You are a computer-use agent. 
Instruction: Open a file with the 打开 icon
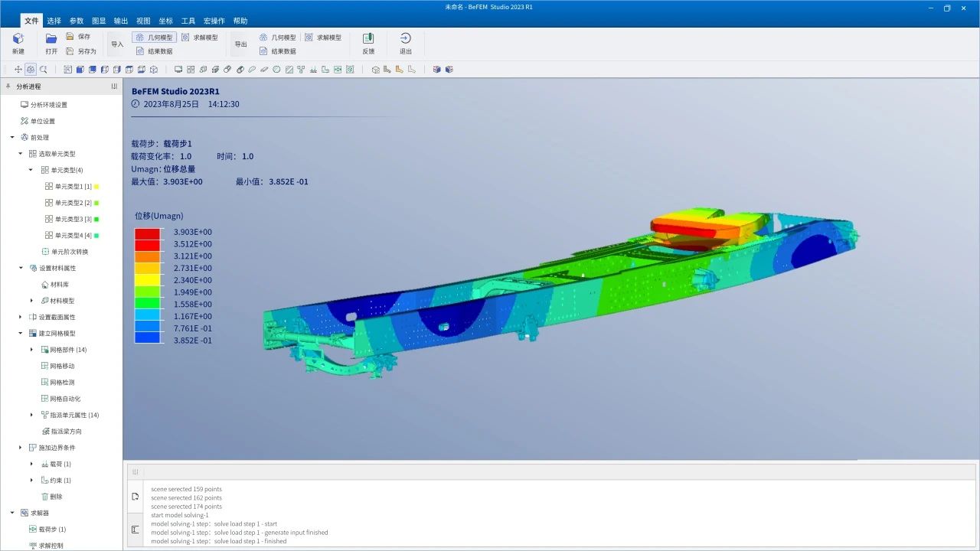coord(51,39)
